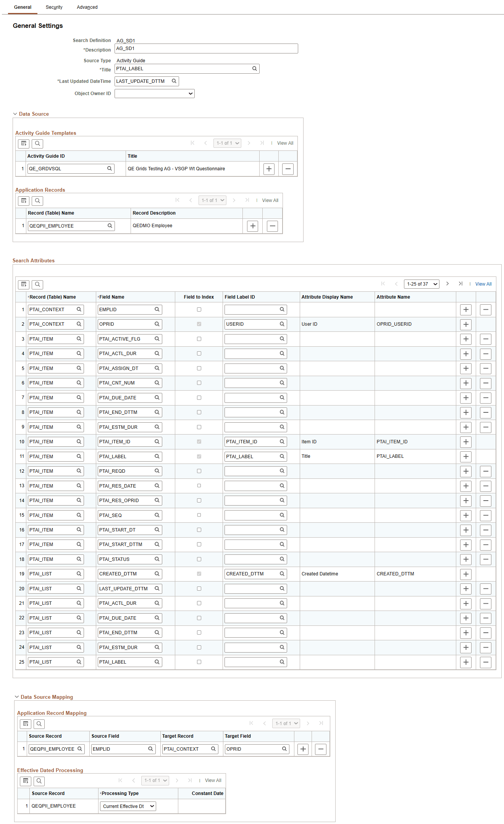Open personalize grid icon in Application Records
Viewport: 504px width, 824px height.
(x=24, y=201)
